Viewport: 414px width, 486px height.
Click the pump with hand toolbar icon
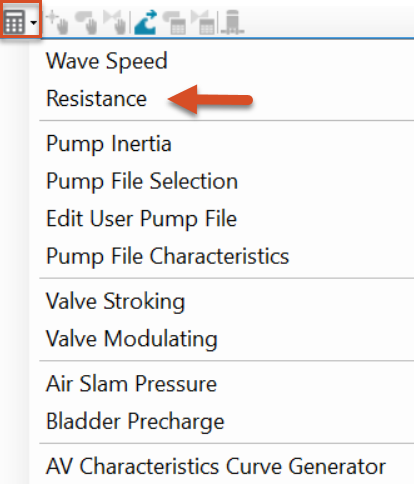86,22
